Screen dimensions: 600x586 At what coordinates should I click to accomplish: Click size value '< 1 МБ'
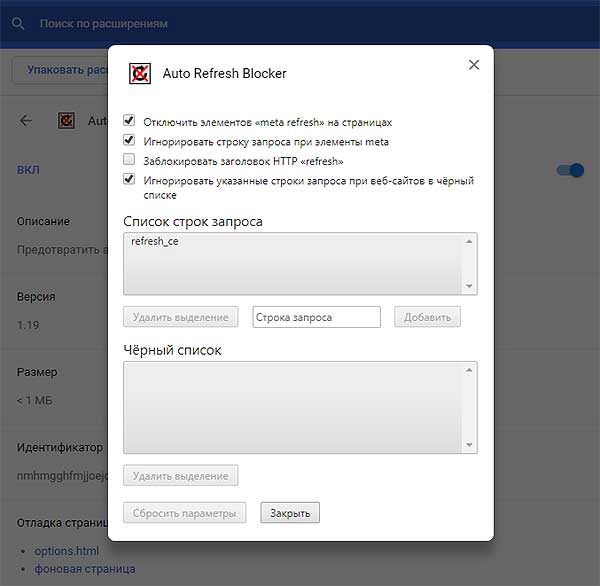(x=34, y=400)
